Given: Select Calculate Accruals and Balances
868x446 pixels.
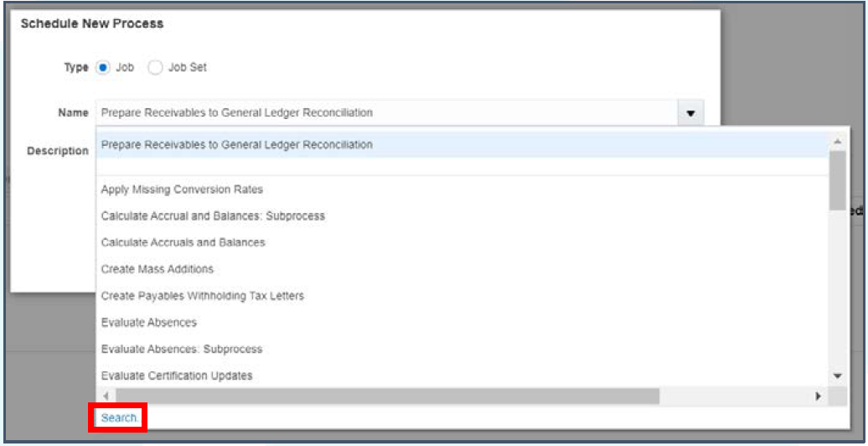Looking at the screenshot, I should (183, 243).
